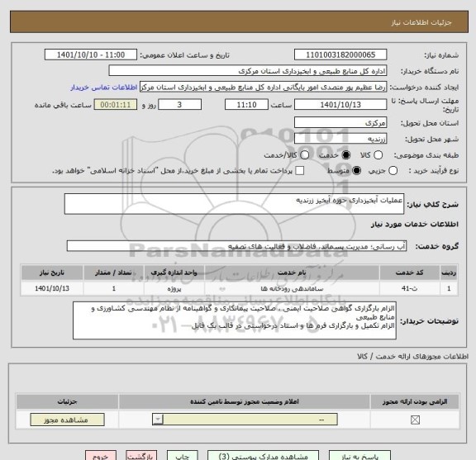Click تعداد / مقدار column header
Viewport: 476px width, 460px height.
[x=113, y=273]
